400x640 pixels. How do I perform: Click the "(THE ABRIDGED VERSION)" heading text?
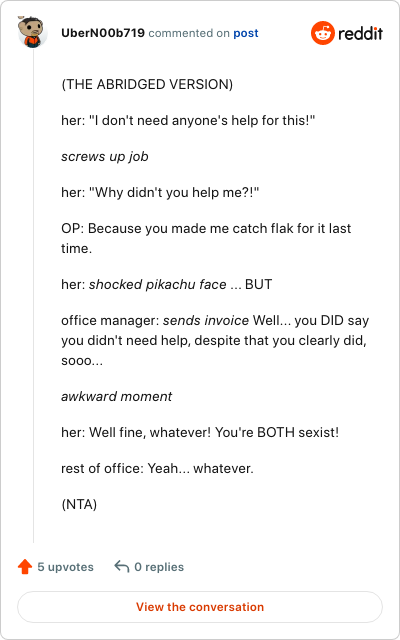[x=147, y=84]
